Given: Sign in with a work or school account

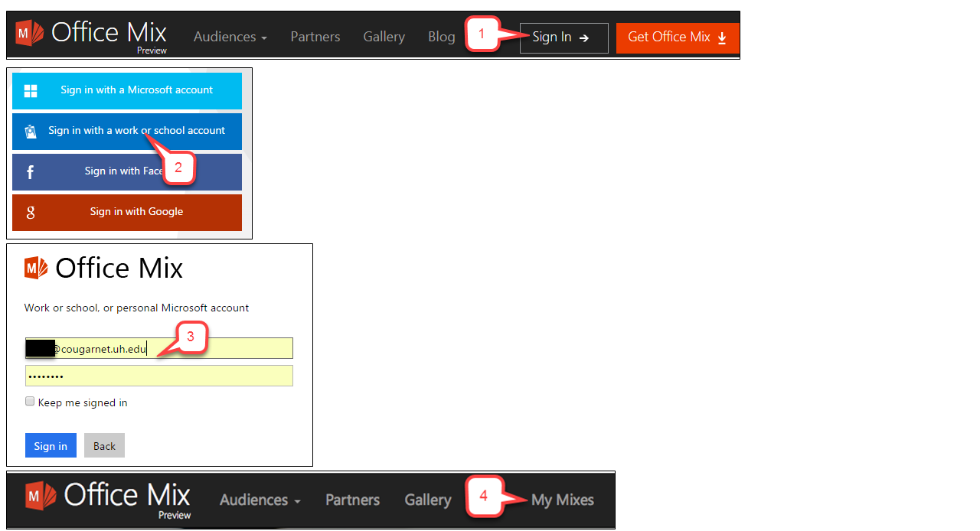Looking at the screenshot, I should tap(127, 131).
